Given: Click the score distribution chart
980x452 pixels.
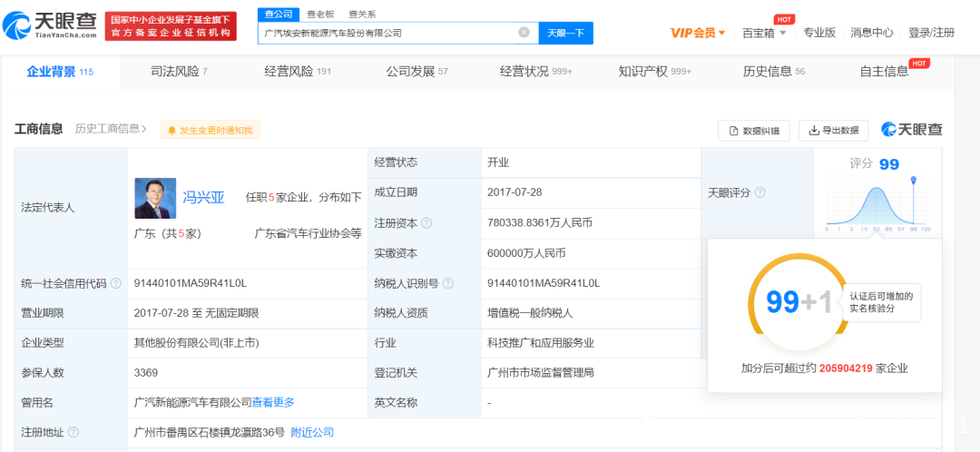Looking at the screenshot, I should click(x=878, y=204).
